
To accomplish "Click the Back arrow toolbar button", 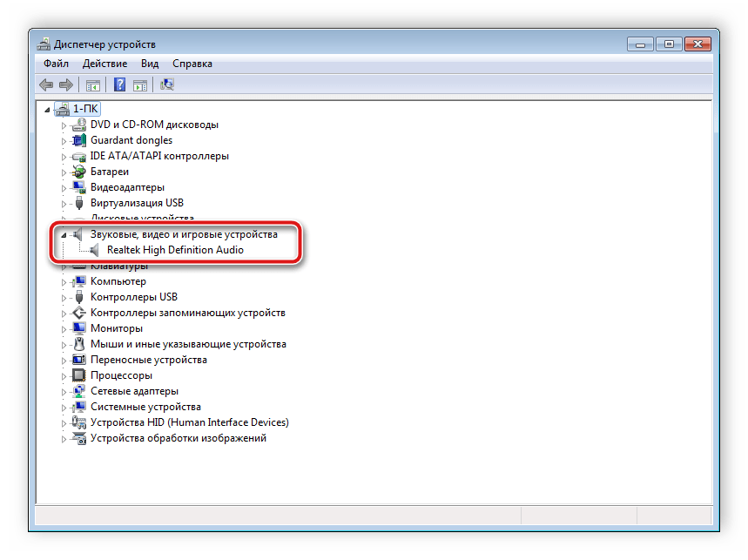I will tap(46, 84).
